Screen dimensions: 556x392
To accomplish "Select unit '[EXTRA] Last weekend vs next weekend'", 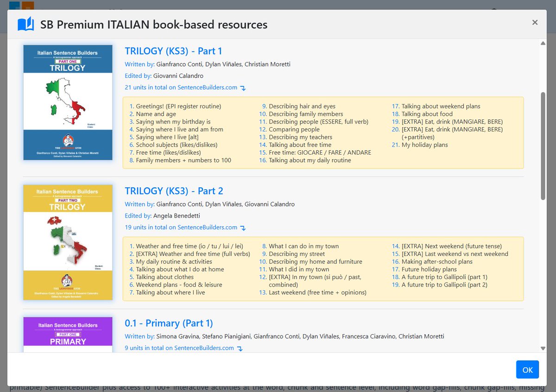I will pos(455,254).
